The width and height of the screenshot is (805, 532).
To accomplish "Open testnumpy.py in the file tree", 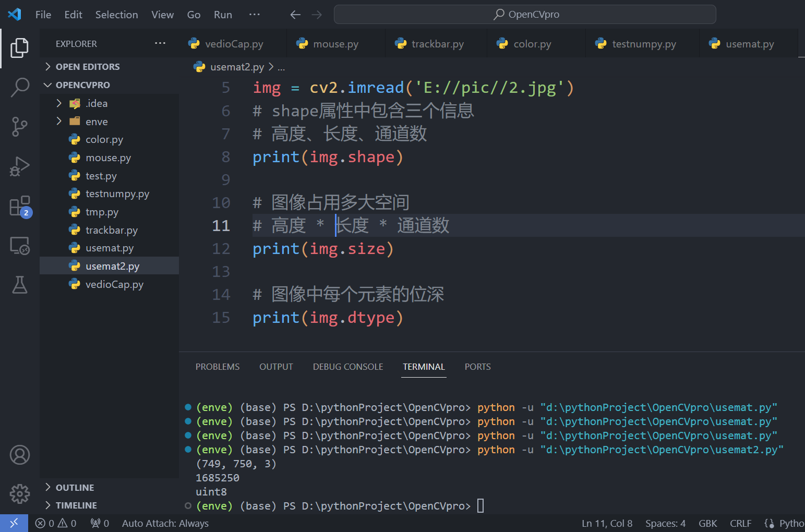I will point(110,194).
